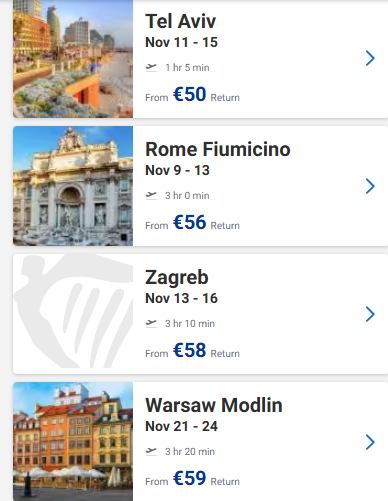Image resolution: width=388 pixels, height=501 pixels.
Task: Select the Zagreb destination title
Action: tap(177, 278)
